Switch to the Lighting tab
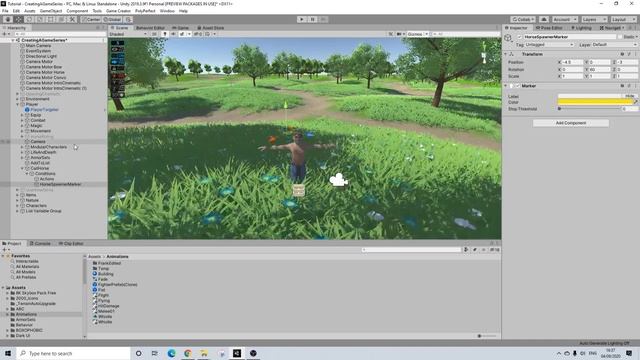Screen dimensions: 640x360 (581, 28)
